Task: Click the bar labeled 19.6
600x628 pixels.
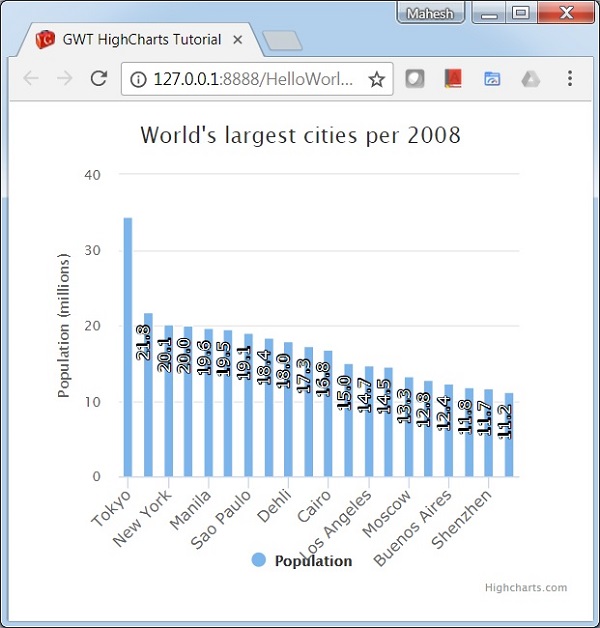Action: coord(208,403)
